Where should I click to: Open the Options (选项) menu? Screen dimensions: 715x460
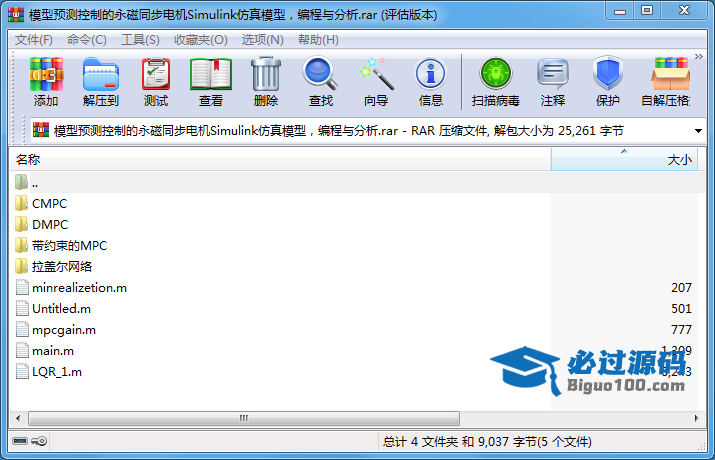(x=263, y=40)
